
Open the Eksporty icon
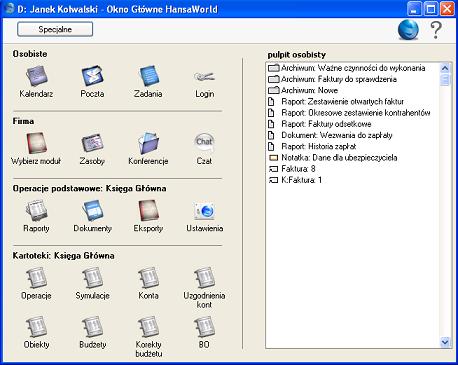(x=148, y=210)
